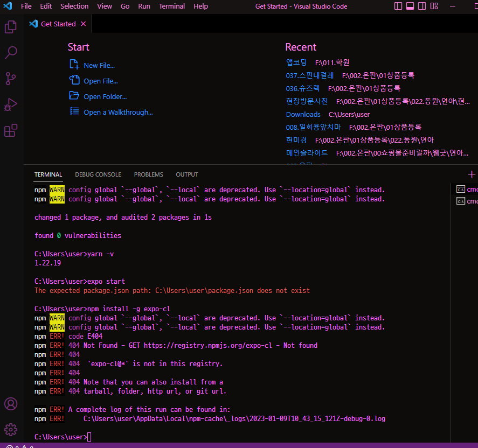Open Run and Debug view
The width and height of the screenshot is (478, 448).
[x=11, y=104]
